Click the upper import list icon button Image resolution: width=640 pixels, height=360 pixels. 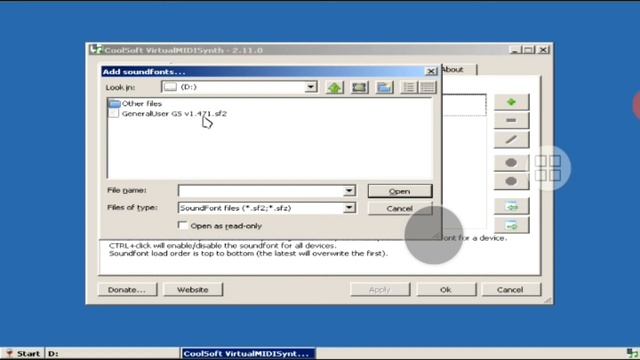pos(511,207)
